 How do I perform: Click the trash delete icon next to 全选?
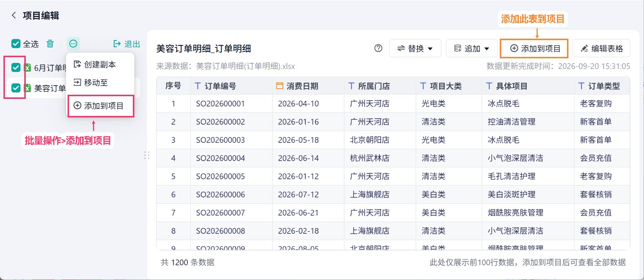pos(50,44)
